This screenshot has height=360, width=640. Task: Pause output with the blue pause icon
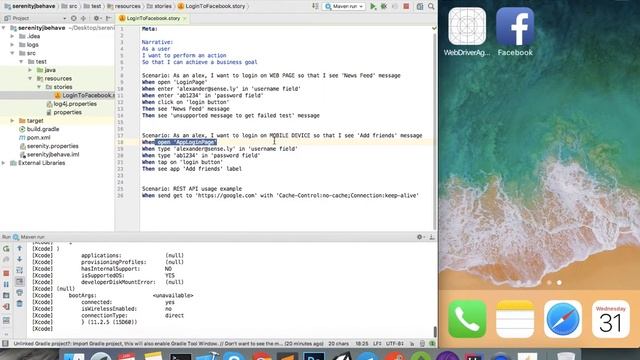coord(6,284)
